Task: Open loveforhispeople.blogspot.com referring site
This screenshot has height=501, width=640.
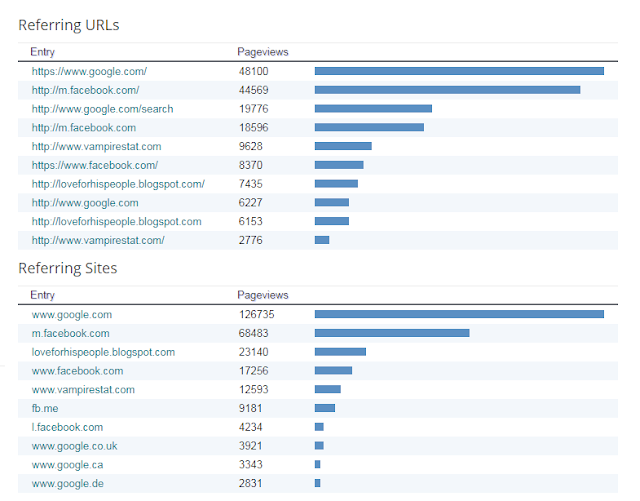Action: pos(103,352)
